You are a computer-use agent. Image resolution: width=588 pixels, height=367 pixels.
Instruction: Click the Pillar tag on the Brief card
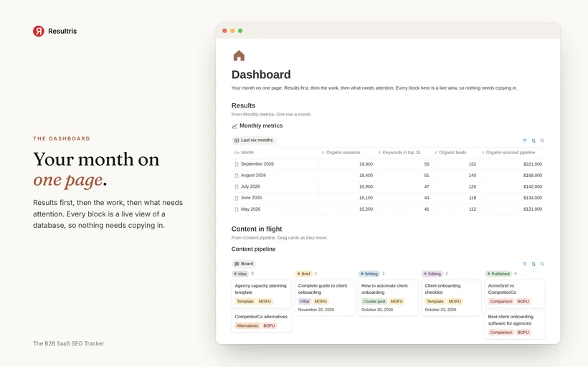(x=305, y=301)
